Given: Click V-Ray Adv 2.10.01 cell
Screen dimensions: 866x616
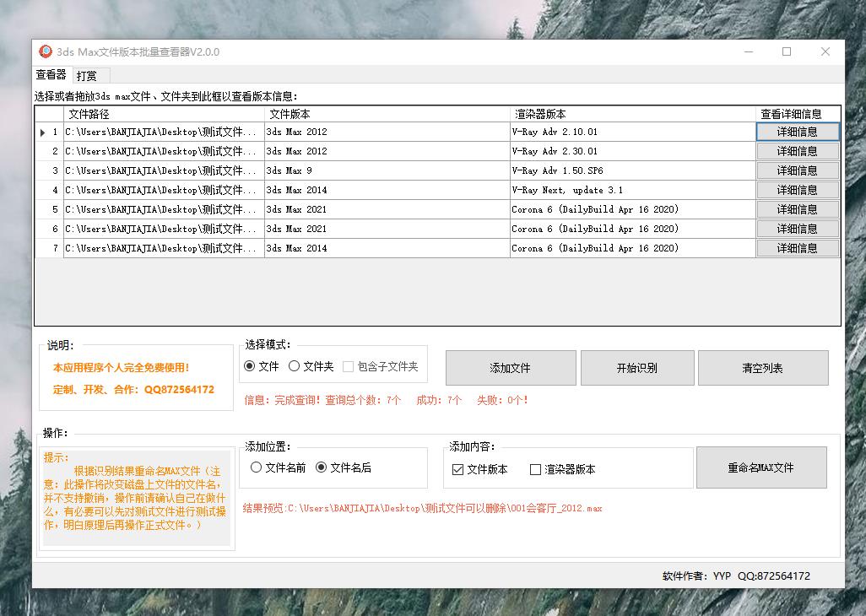Looking at the screenshot, I should pyautogui.click(x=633, y=132).
